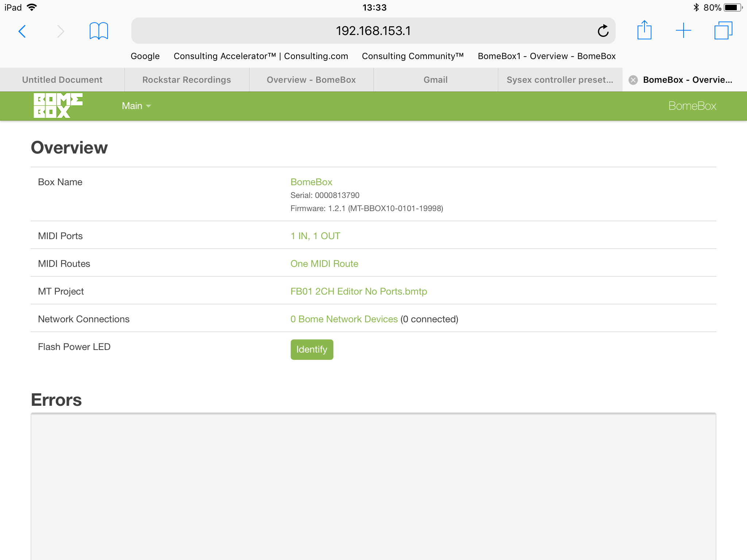Open the Main dropdown menu
This screenshot has width=747, height=560.
point(136,106)
